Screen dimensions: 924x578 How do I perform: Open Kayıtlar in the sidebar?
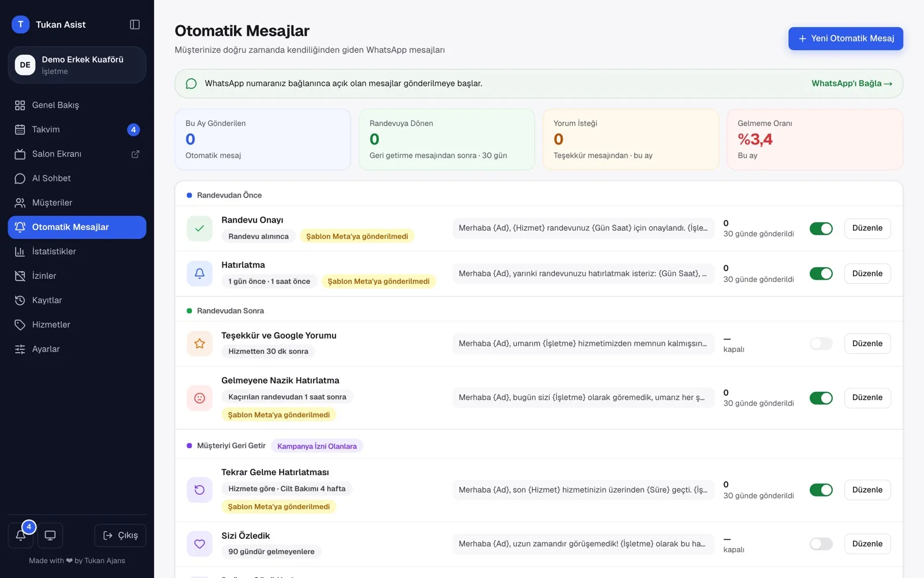tap(77, 301)
